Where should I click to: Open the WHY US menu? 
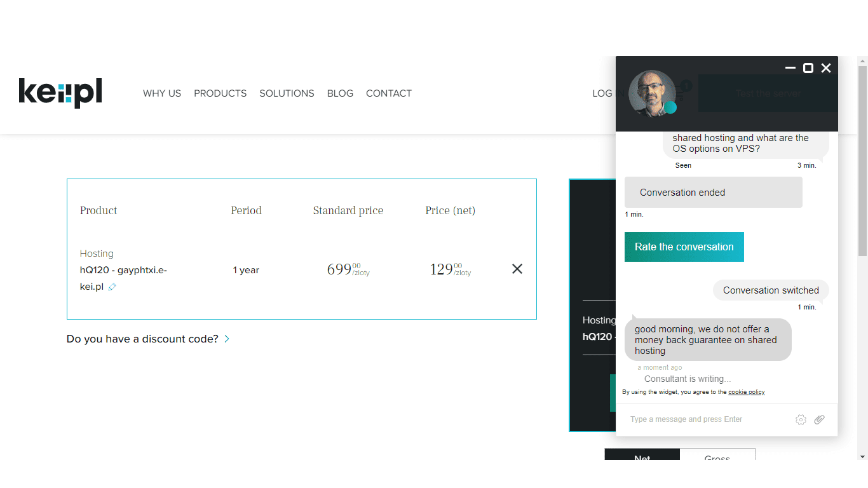click(162, 93)
